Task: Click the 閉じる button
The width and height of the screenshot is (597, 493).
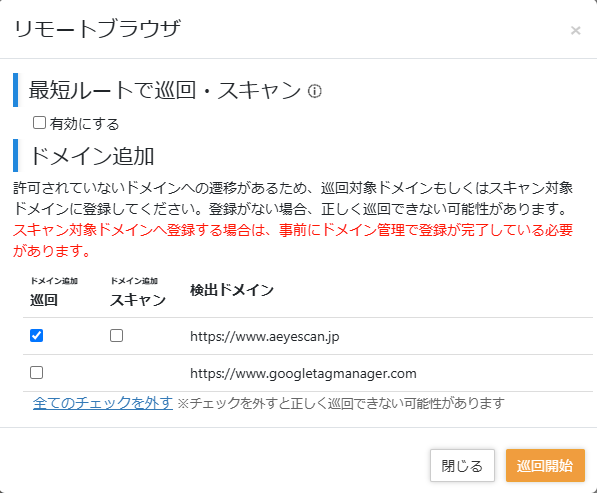Action: [462, 466]
